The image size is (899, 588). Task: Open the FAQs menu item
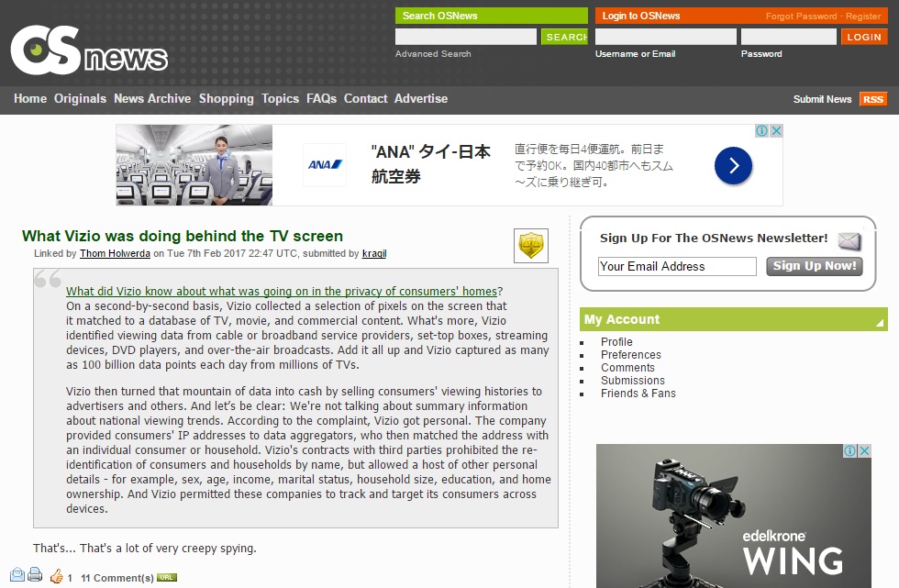coord(322,98)
